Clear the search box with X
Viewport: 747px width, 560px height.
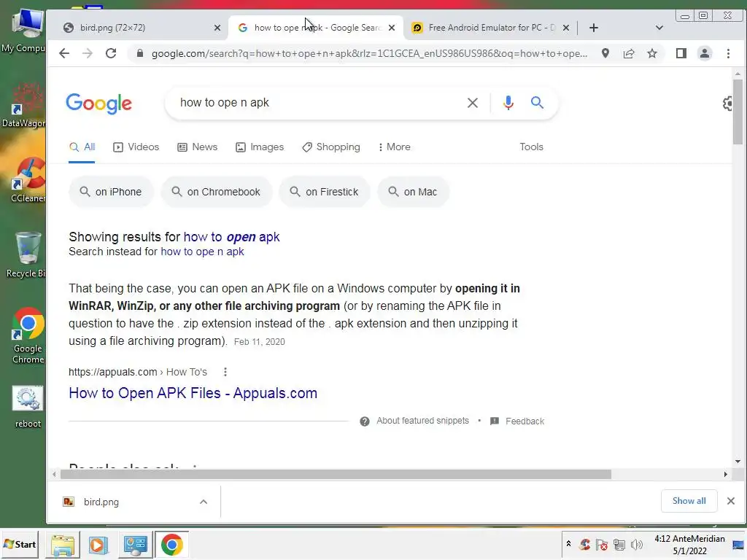click(x=473, y=103)
